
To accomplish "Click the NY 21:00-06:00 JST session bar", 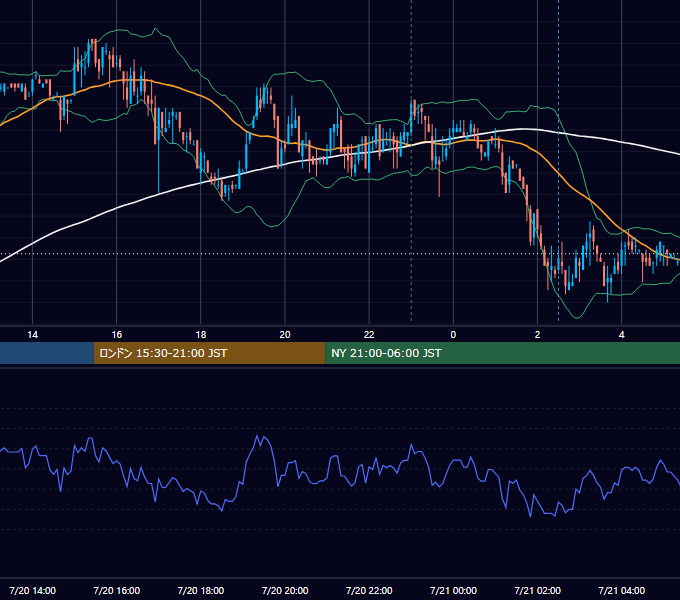I will click(503, 353).
